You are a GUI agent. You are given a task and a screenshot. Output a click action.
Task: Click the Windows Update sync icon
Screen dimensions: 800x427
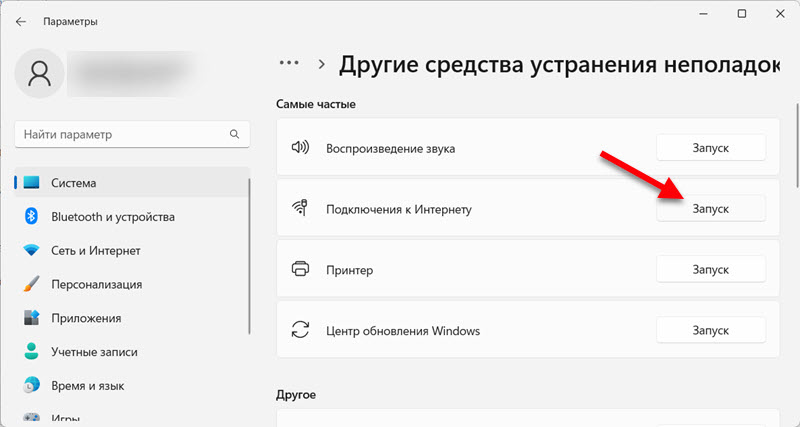pos(300,329)
